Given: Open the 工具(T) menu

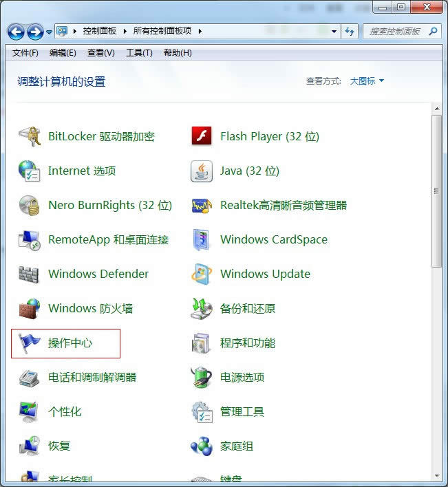Looking at the screenshot, I should (139, 53).
